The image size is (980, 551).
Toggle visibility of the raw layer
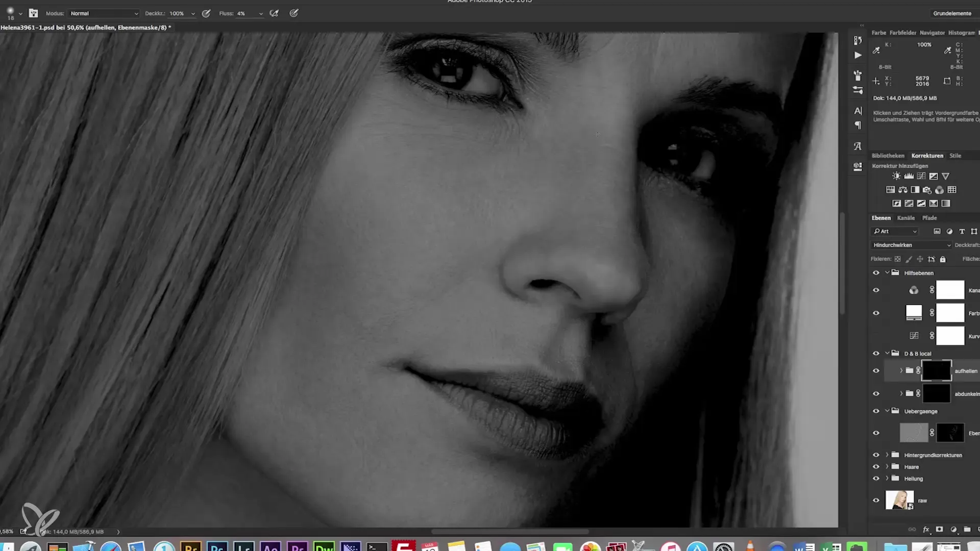tap(876, 500)
